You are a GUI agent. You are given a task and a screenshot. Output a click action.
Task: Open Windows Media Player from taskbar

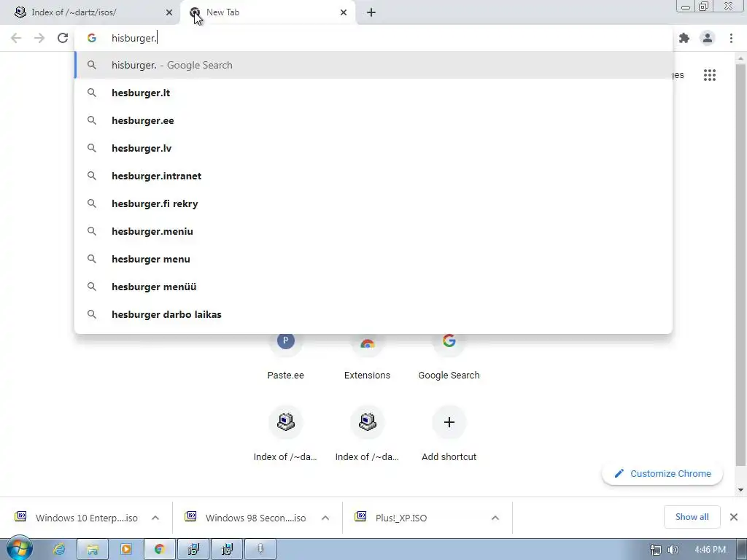pyautogui.click(x=126, y=550)
